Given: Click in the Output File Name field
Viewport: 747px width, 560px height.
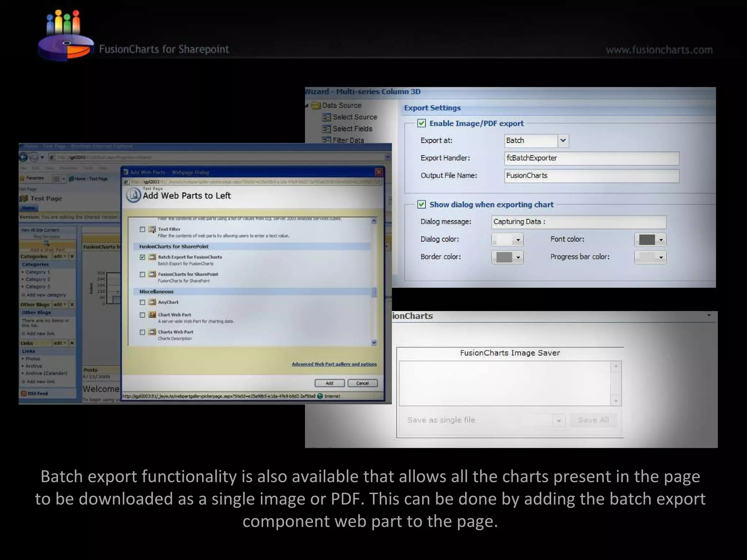Looking at the screenshot, I should pyautogui.click(x=592, y=176).
